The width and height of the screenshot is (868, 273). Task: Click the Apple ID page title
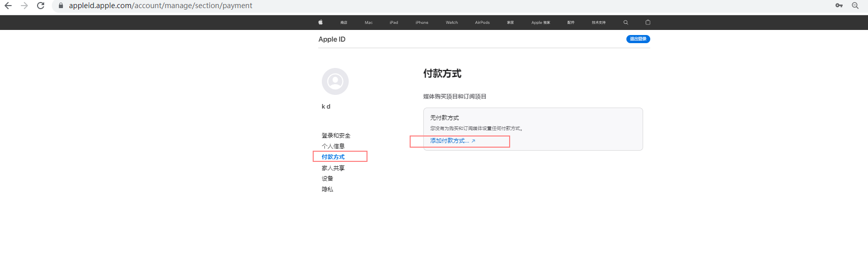[x=332, y=39]
